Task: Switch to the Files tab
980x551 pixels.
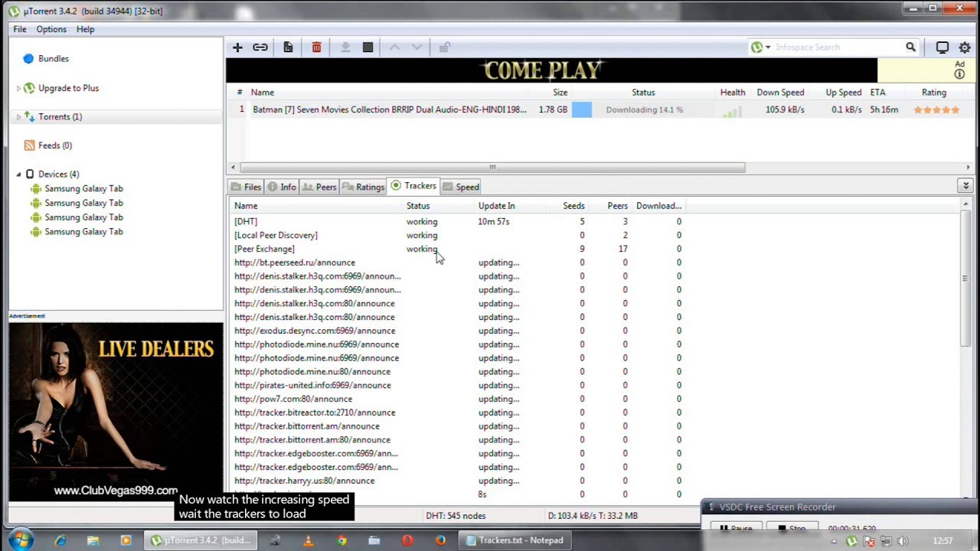Action: point(246,187)
